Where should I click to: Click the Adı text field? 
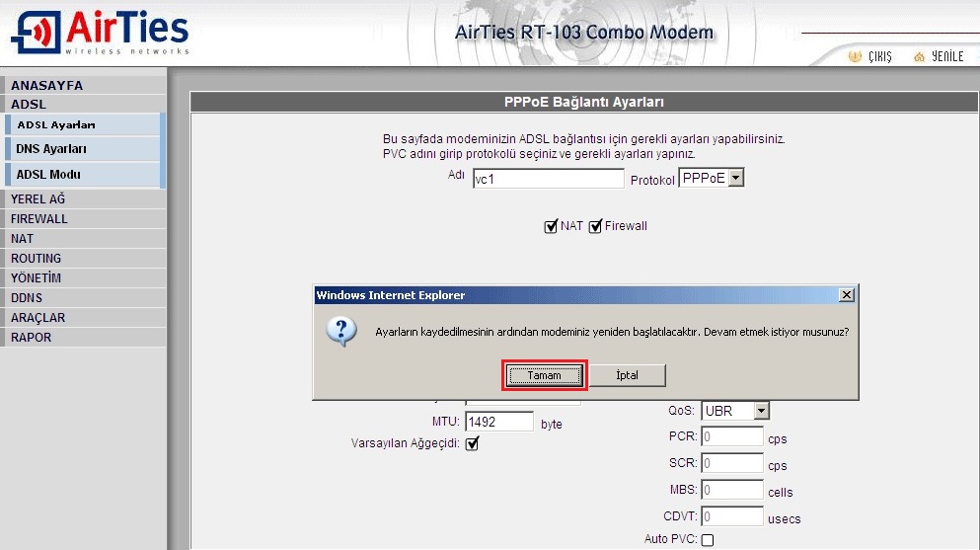click(548, 179)
